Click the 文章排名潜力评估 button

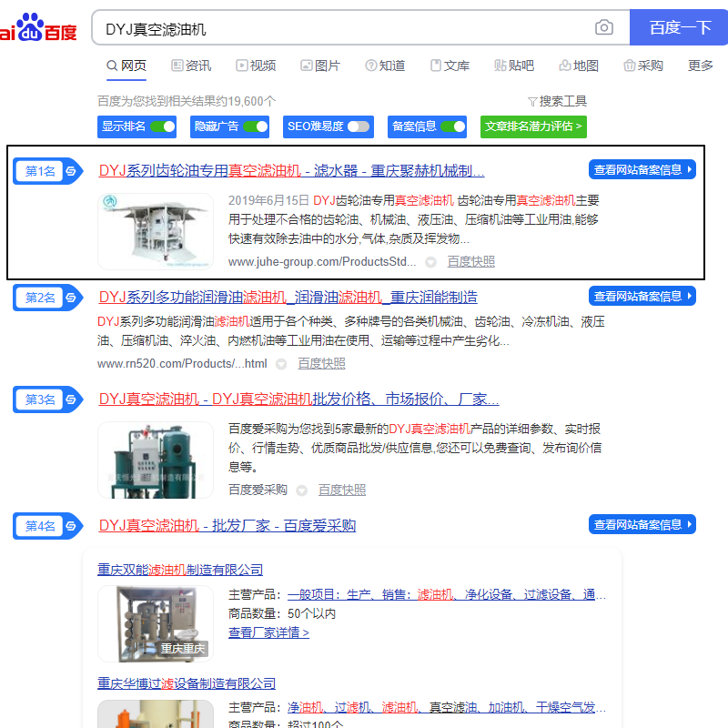[x=533, y=126]
